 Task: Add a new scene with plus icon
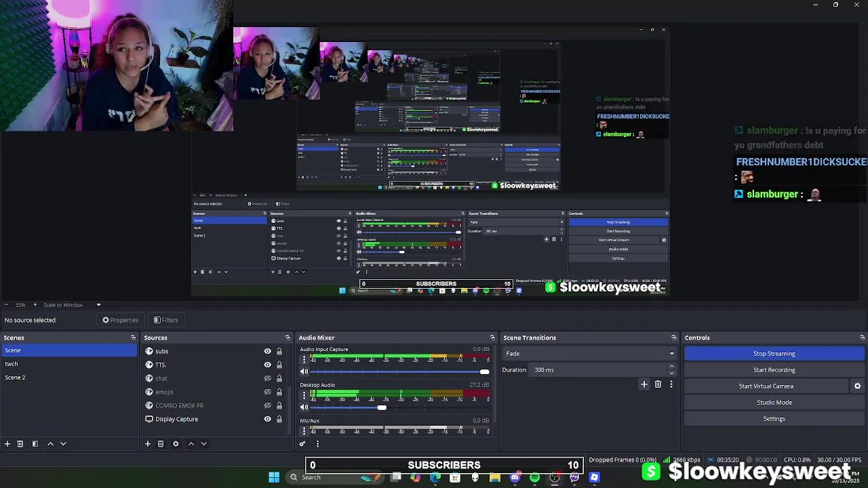click(7, 444)
